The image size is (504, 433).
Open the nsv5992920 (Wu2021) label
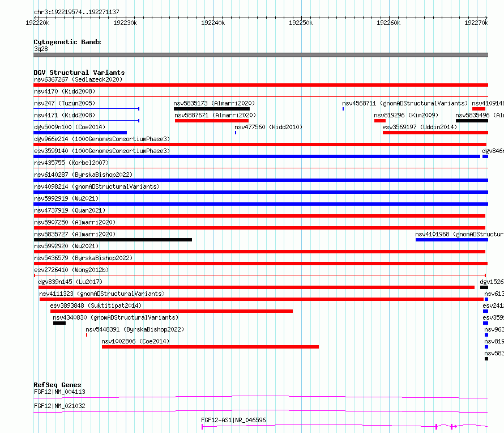click(x=66, y=246)
